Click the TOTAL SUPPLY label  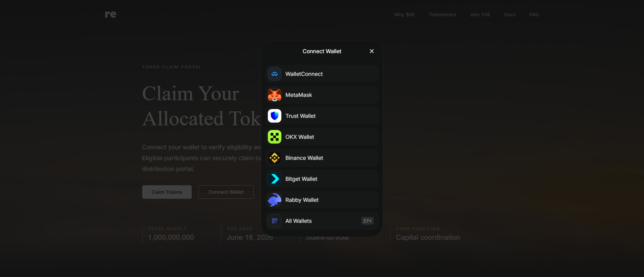pos(167,229)
